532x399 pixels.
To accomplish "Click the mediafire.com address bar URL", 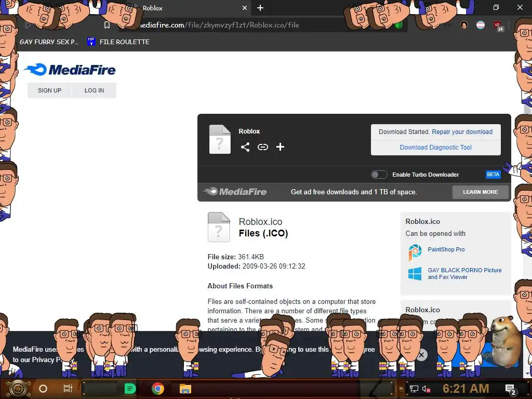I will pyautogui.click(x=219, y=25).
